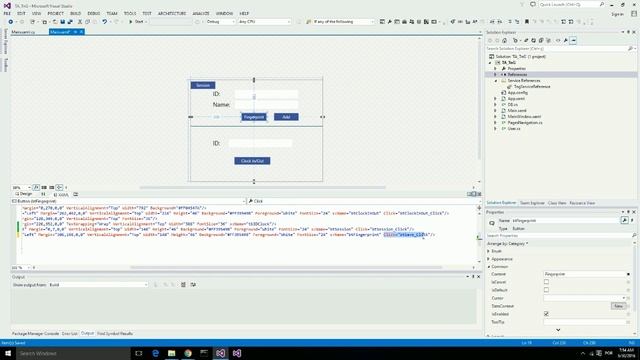Click the Properties wrench icon next to Name field
Viewport: 640px width, 360px height.
[624, 220]
